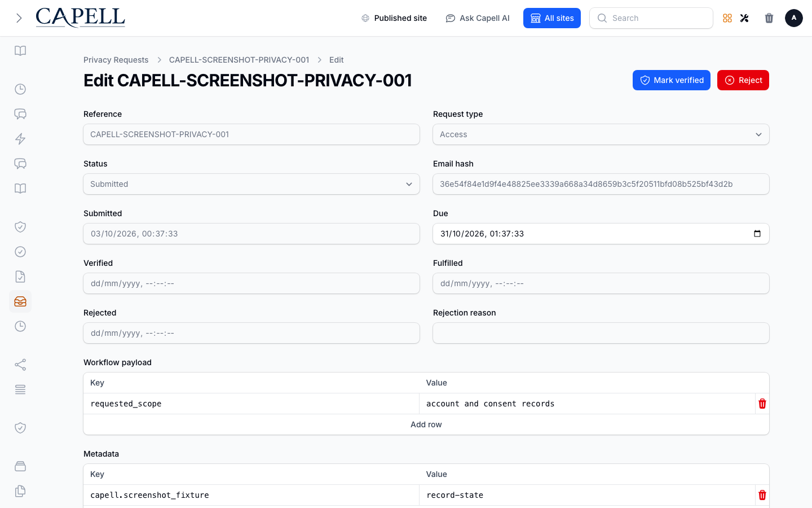Image resolution: width=812 pixels, height=508 pixels.
Task: Open the copy documents sidebar icon
Action: tap(20, 491)
